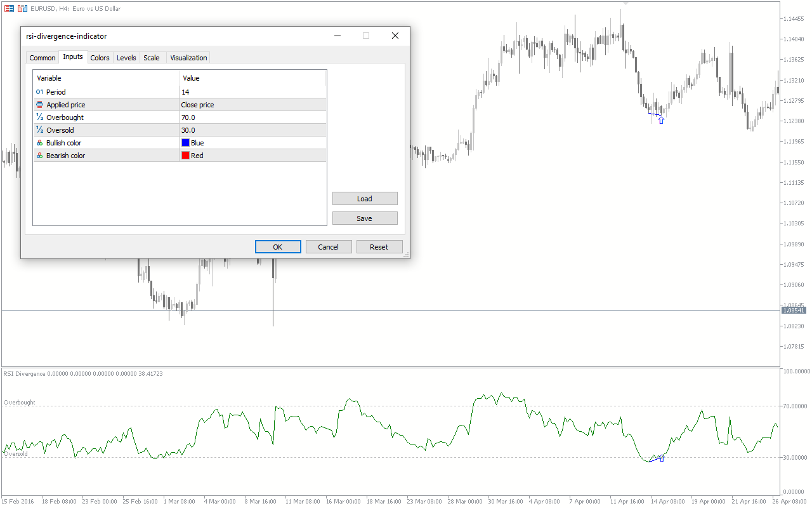Click the Oversold double type icon

[x=39, y=130]
